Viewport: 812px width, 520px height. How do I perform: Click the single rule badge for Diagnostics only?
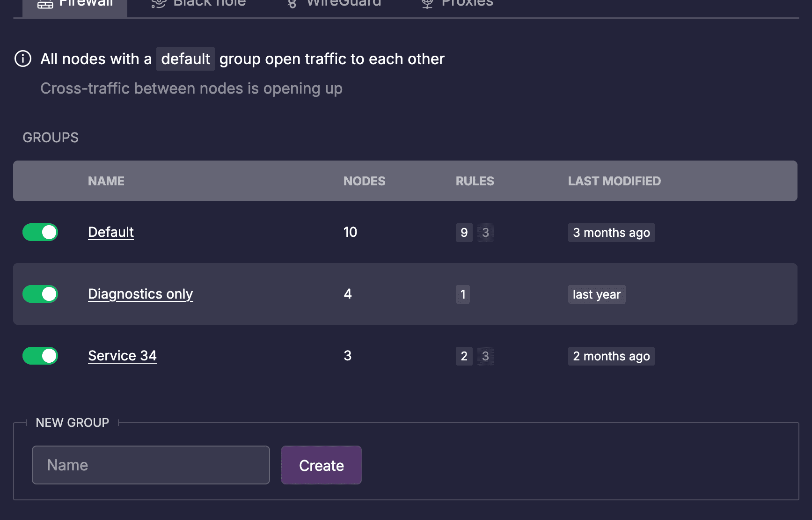click(463, 294)
